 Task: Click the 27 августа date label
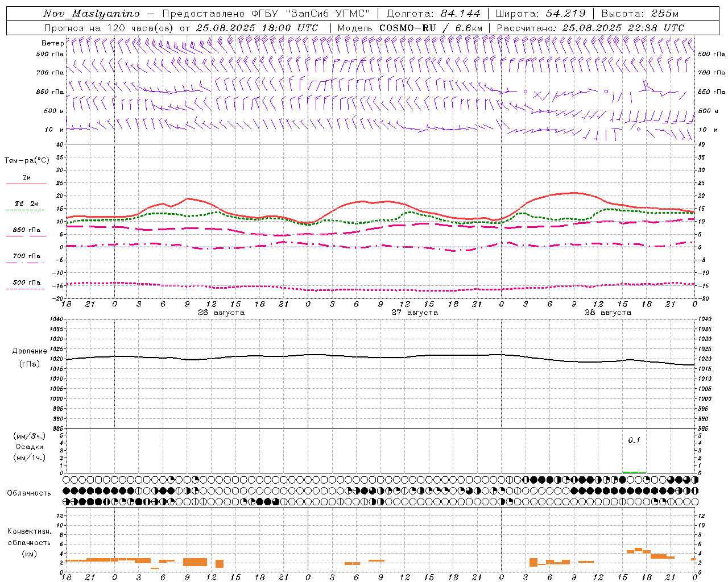415,313
